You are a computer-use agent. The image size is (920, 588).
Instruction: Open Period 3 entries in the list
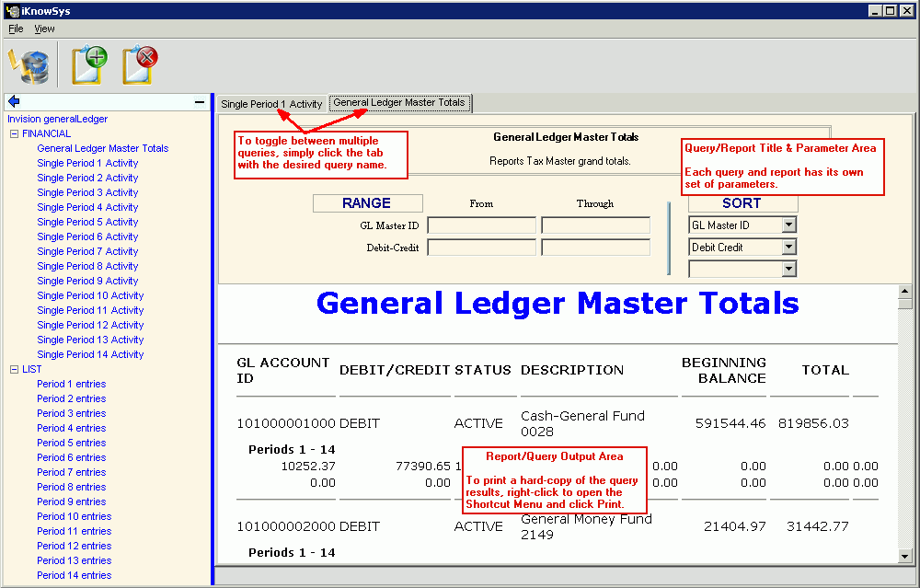point(71,413)
